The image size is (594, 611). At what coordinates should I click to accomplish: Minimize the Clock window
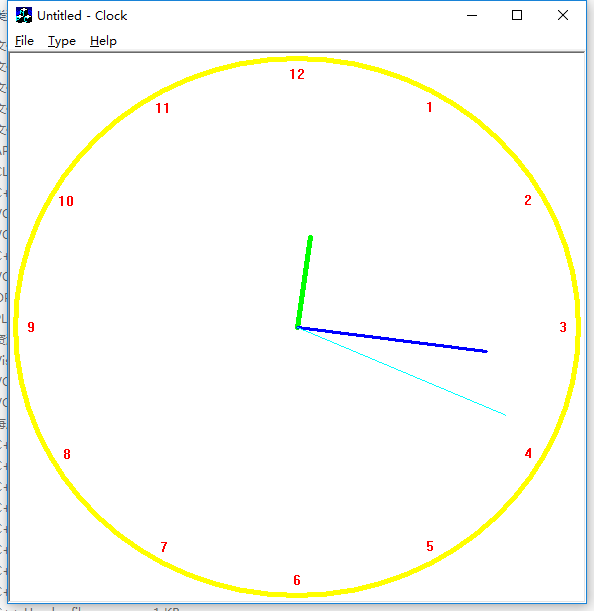pyautogui.click(x=472, y=16)
